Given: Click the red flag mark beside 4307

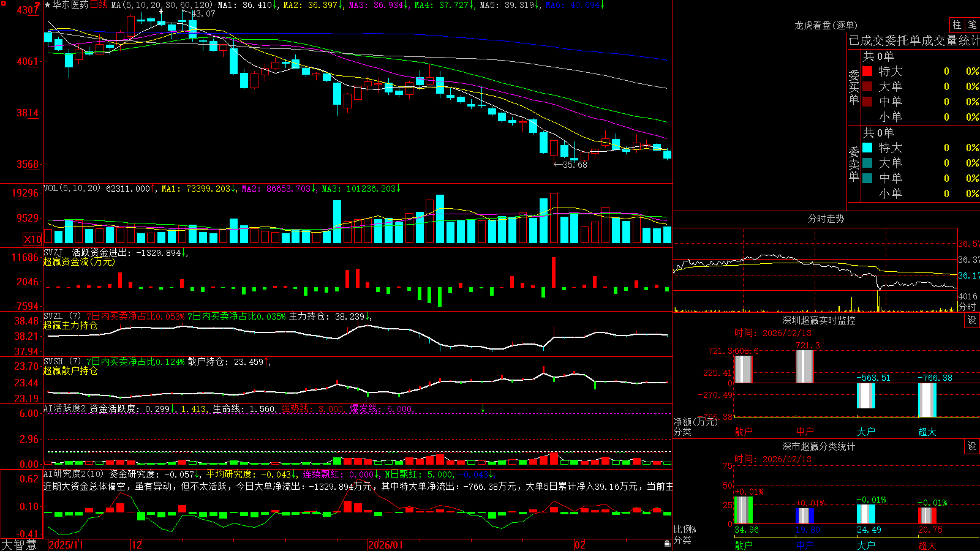Looking at the screenshot, I should pyautogui.click(x=38, y=6).
